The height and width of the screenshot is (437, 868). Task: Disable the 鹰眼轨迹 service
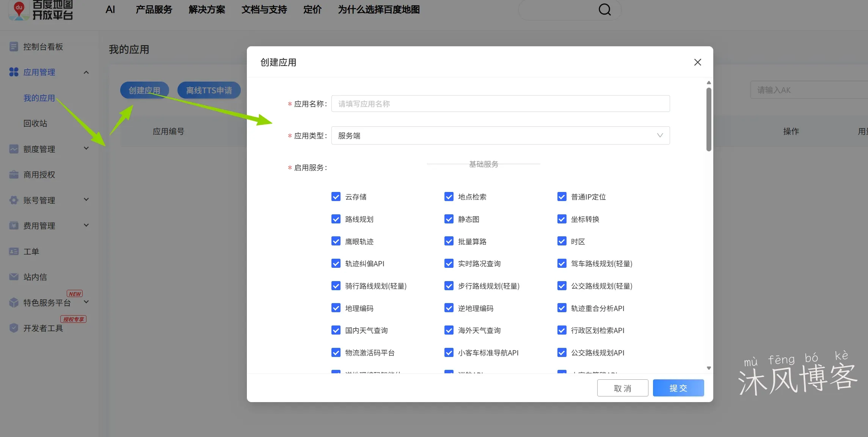point(336,241)
